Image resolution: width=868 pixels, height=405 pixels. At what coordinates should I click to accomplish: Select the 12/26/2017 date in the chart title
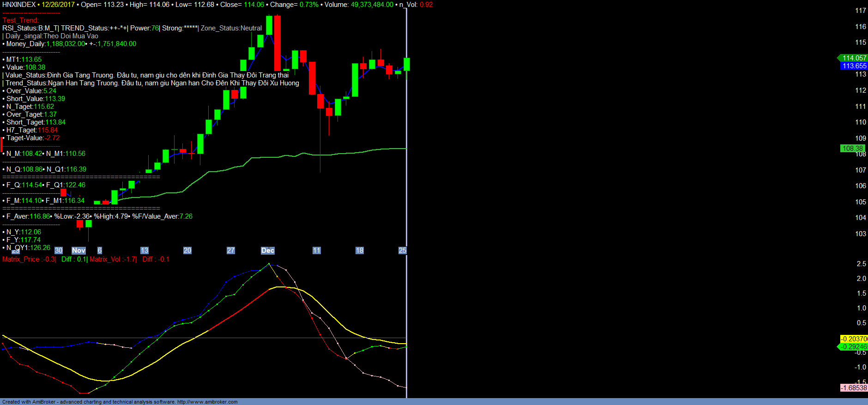[x=58, y=5]
